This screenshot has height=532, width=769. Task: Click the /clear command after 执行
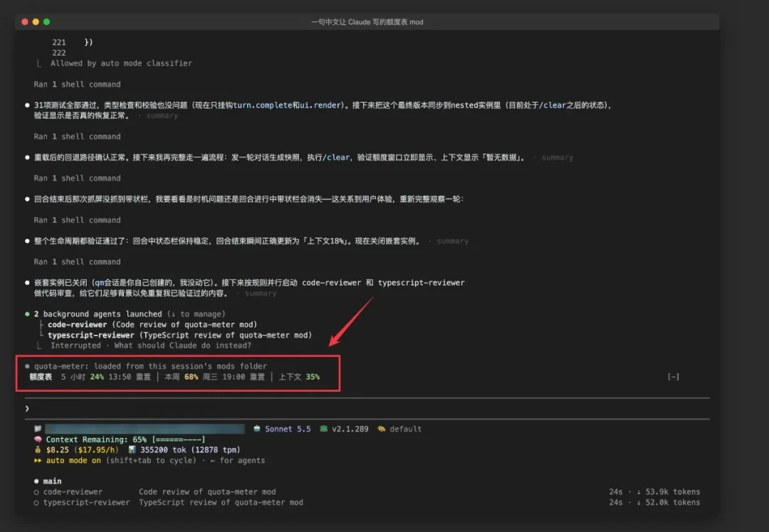tap(336, 157)
